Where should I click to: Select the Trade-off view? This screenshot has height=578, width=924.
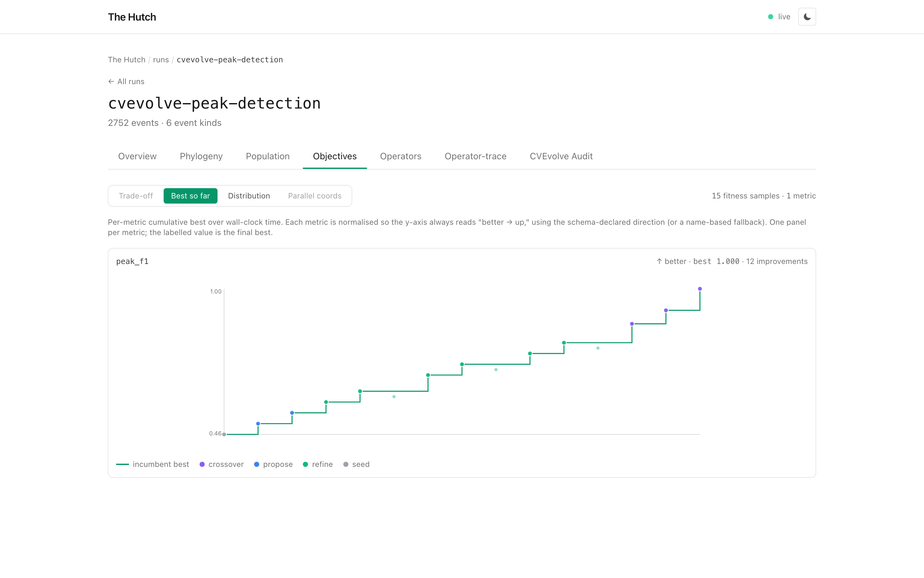(135, 196)
